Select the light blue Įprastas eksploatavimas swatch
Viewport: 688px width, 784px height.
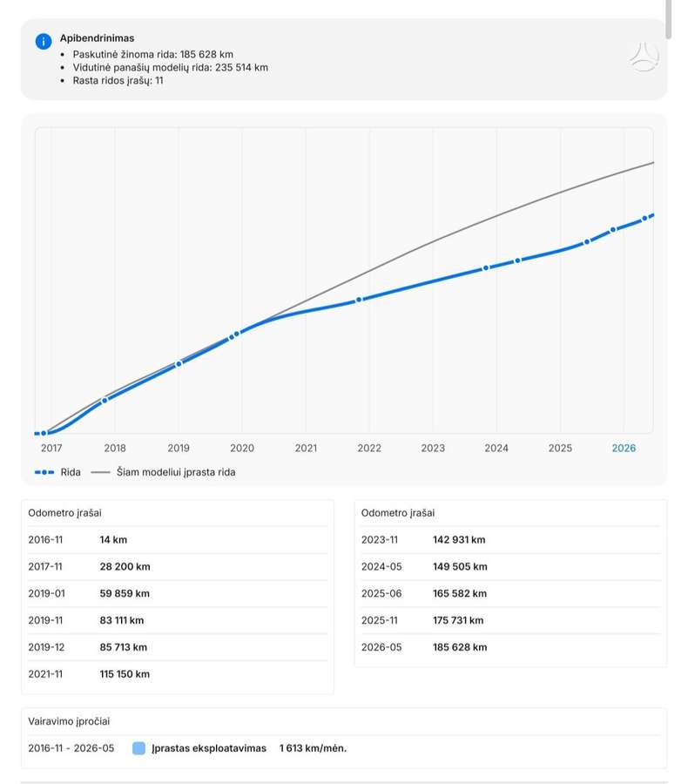[139, 748]
